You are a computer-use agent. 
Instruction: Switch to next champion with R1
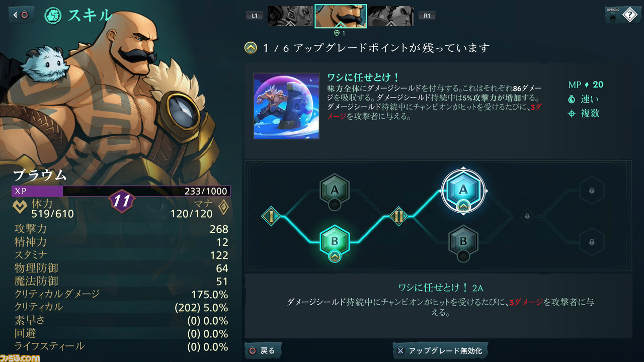[427, 16]
